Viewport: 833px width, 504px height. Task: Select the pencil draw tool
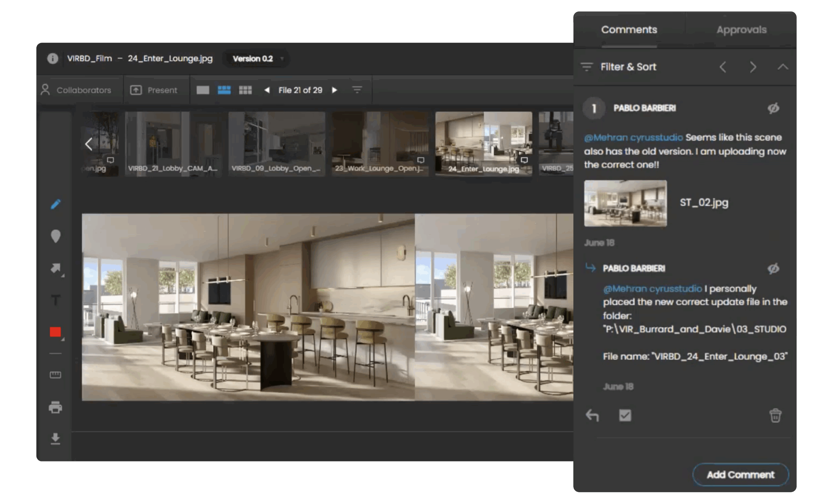[56, 204]
